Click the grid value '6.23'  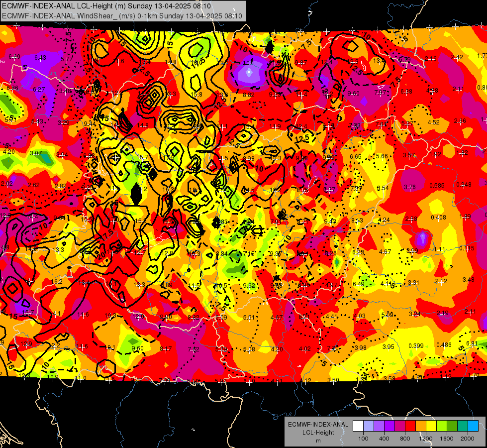tap(358, 252)
